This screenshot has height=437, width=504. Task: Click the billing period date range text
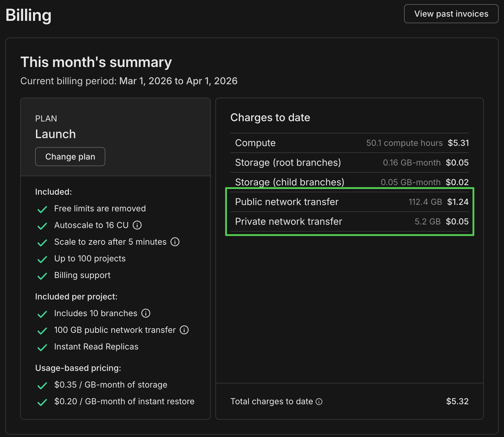pos(178,81)
